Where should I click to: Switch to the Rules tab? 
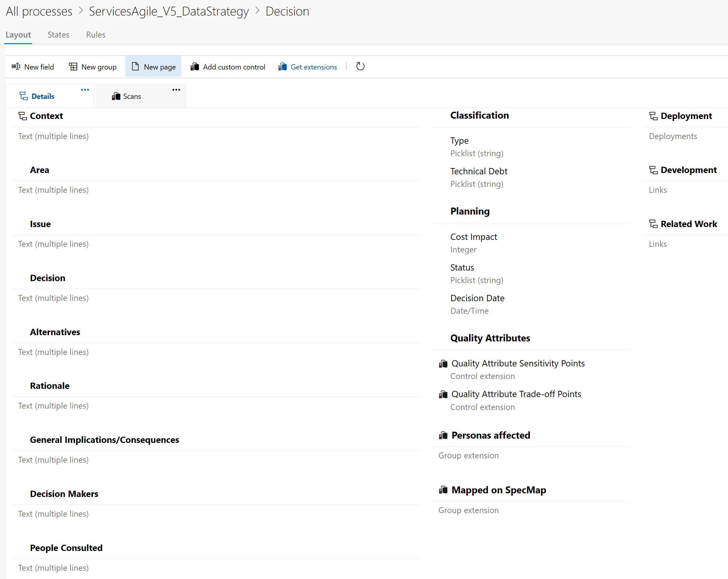click(x=96, y=35)
